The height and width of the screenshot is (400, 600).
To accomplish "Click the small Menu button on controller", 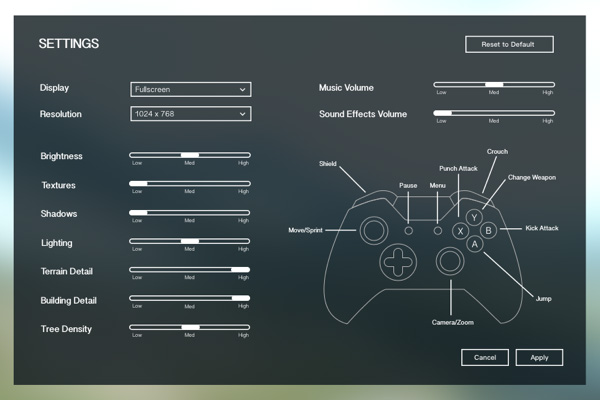I will pos(437,230).
